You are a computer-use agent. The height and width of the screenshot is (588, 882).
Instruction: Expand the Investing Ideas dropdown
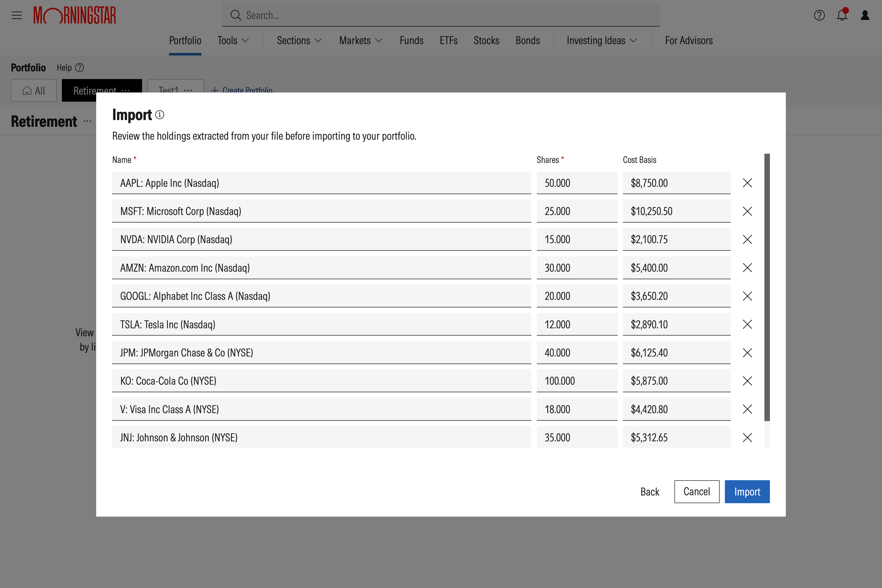pos(602,40)
